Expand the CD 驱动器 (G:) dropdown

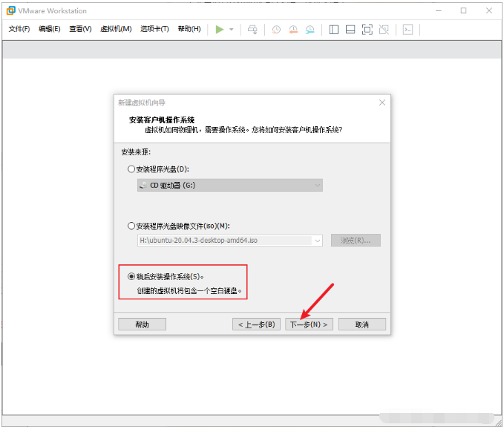click(230, 185)
